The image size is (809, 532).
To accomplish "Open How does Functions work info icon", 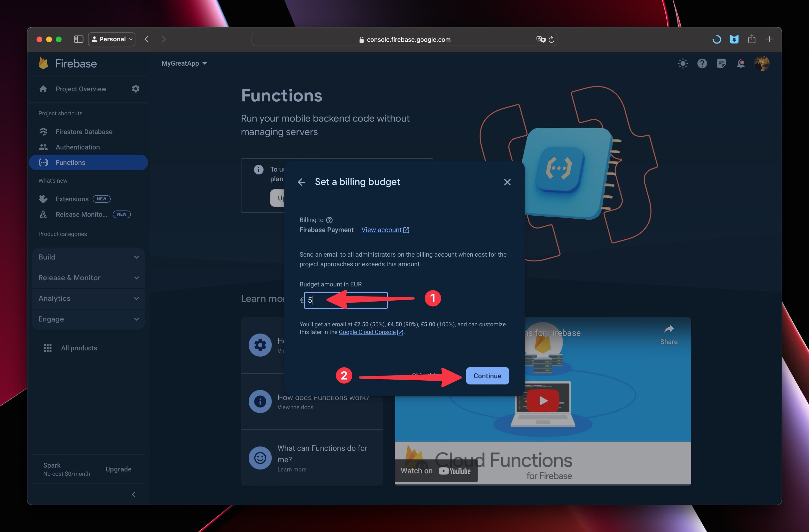I will coord(260,401).
